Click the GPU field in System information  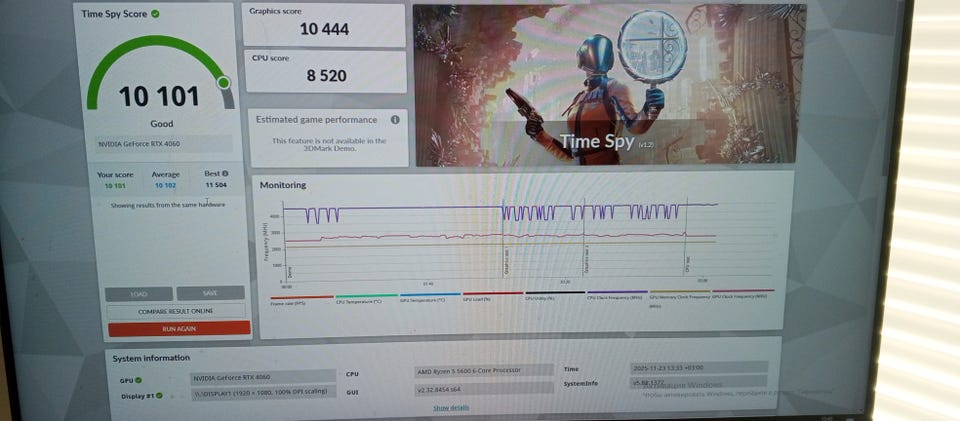pos(263,377)
